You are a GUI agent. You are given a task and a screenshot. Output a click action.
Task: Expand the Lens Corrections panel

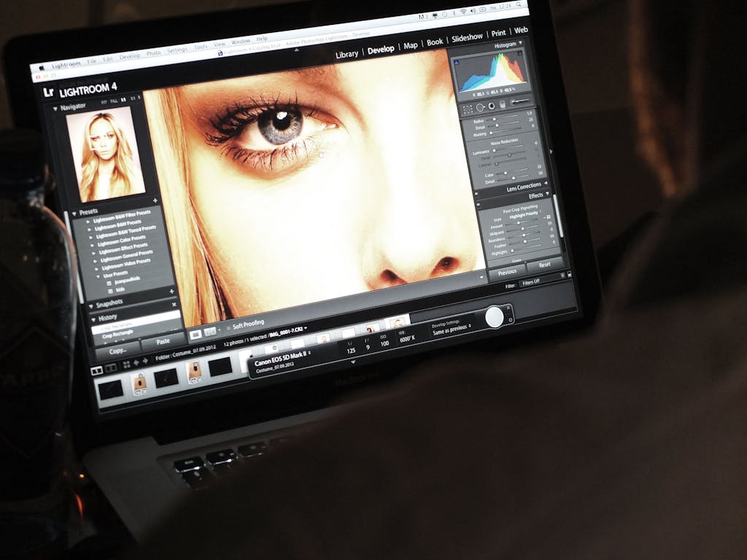[546, 183]
